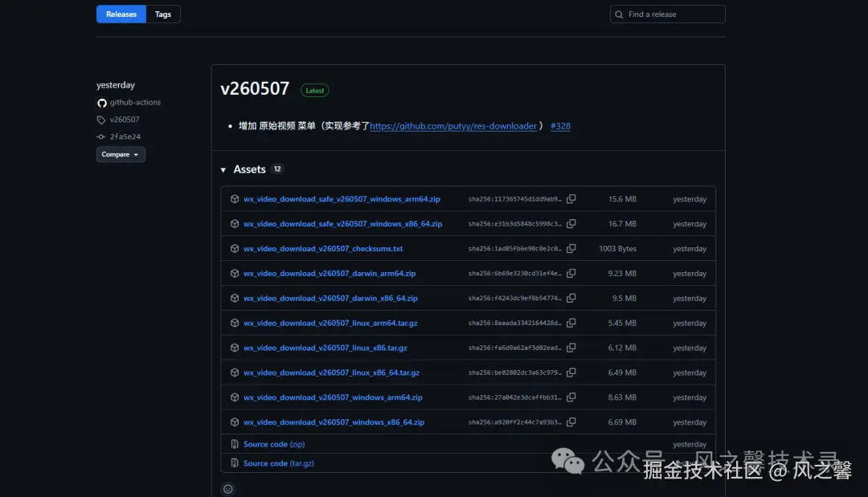Copy sha256 of v260507_windows_arm64.zip
This screenshot has height=497, width=868.
pos(571,397)
